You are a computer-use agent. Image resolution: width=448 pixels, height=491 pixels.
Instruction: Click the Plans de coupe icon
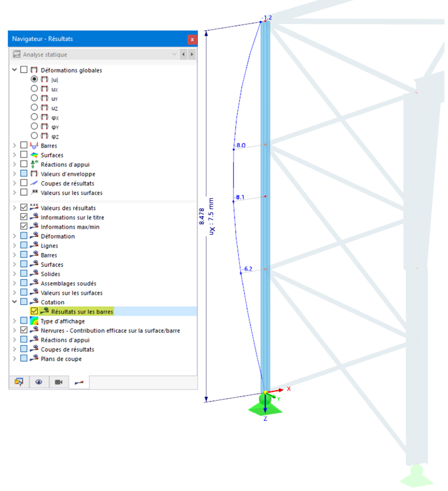click(34, 358)
